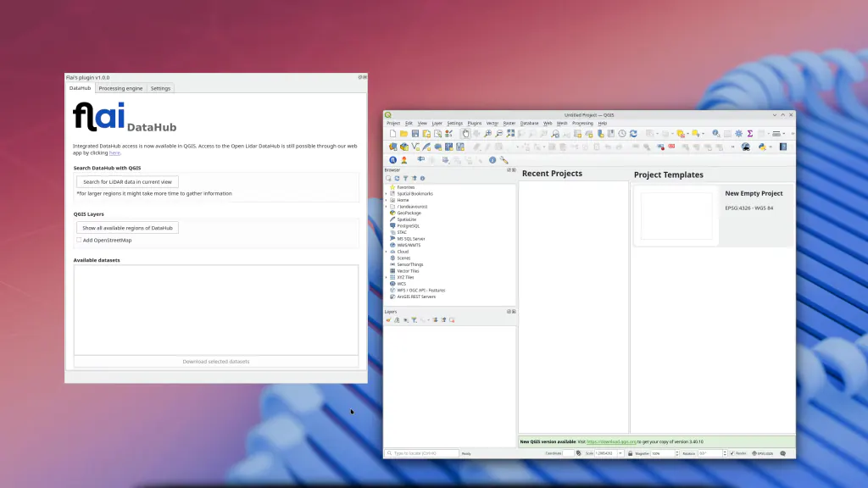868x488 pixels.
Task: Click the EPSG CRS button in status bar
Action: (763, 454)
